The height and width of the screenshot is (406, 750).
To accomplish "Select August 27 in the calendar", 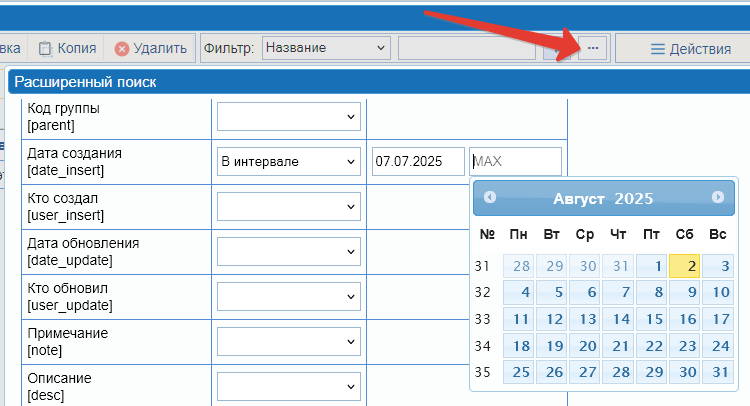I will point(585,372).
